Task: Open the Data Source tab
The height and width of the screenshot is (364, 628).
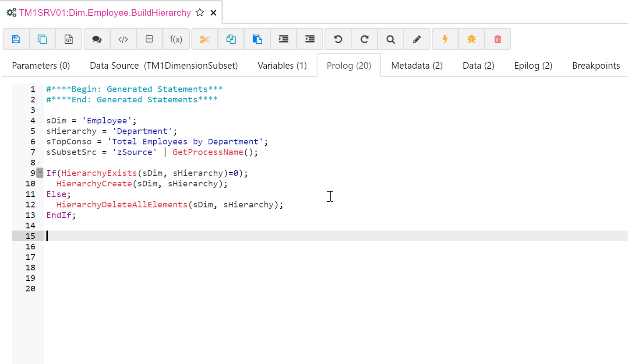Action: point(163,66)
